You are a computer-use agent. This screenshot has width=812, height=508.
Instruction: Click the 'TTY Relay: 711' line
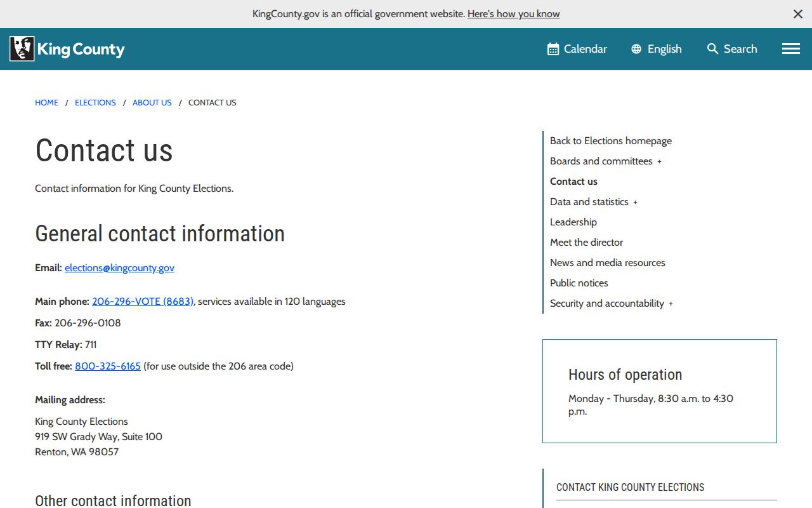click(66, 345)
